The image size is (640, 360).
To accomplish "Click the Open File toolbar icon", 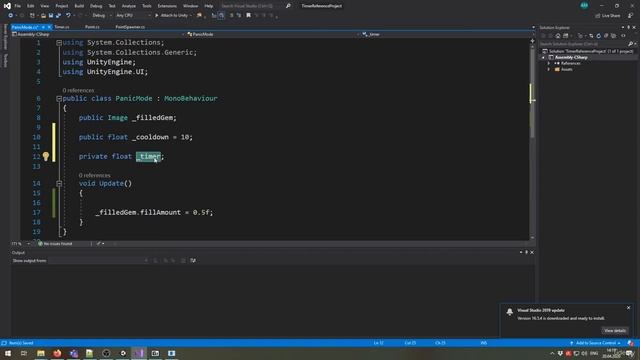I will pos(43,16).
